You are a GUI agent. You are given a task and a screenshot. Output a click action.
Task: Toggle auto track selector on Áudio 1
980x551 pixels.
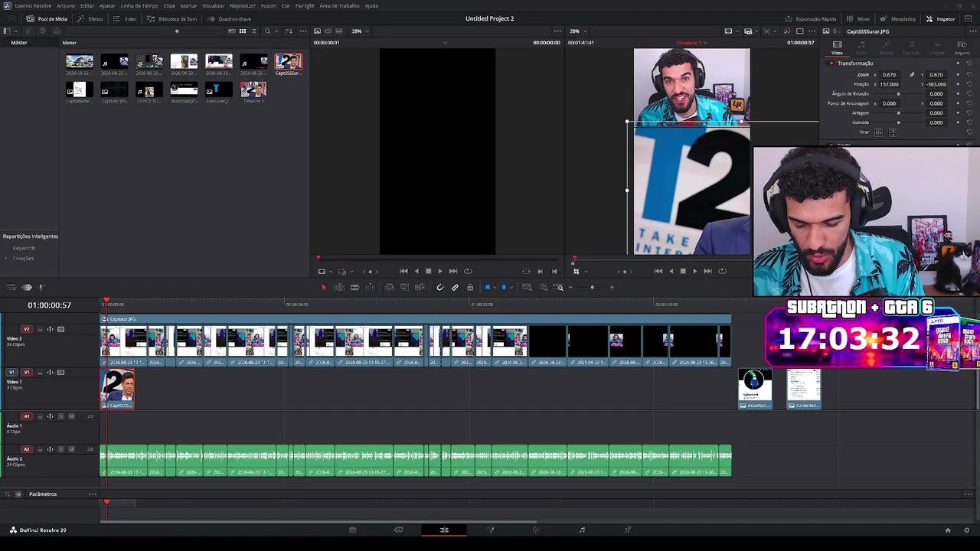point(51,416)
